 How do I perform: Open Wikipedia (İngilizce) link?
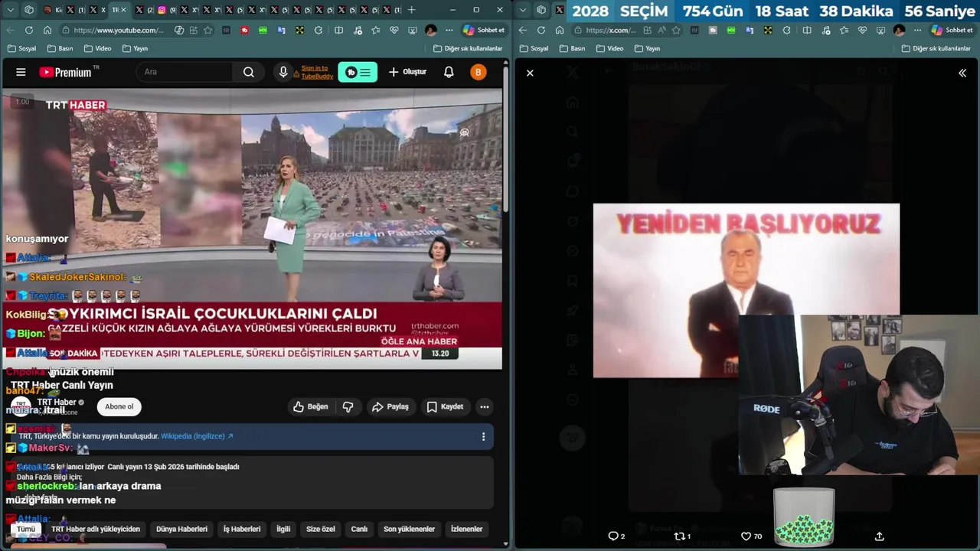point(197,436)
